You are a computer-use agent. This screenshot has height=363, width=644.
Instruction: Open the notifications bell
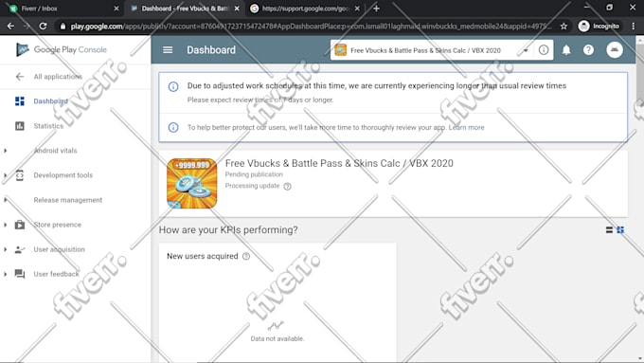click(x=566, y=50)
